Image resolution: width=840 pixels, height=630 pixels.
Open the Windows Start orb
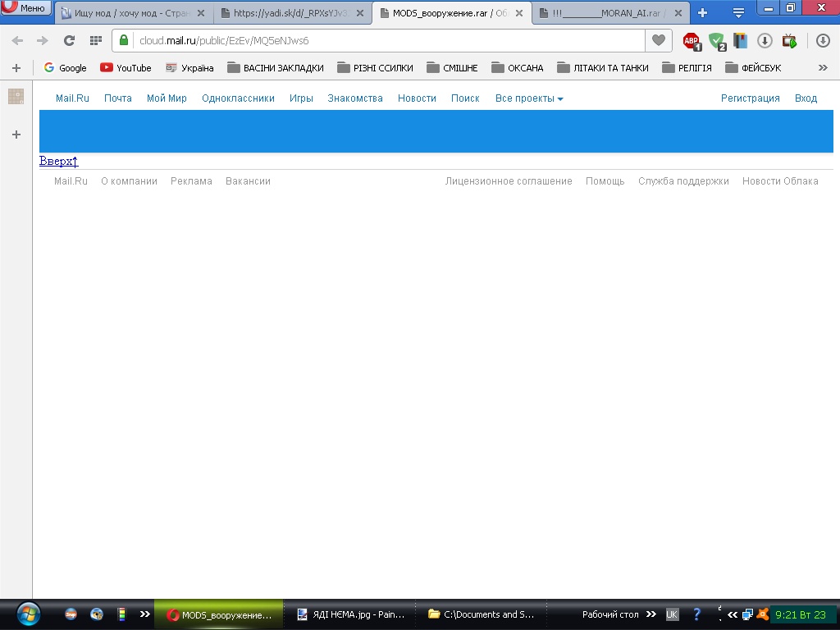point(29,614)
